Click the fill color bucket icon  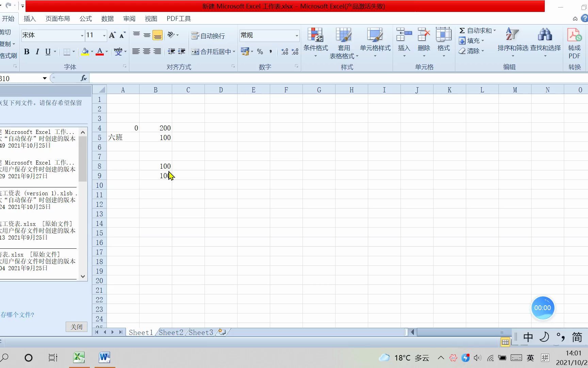pos(85,51)
